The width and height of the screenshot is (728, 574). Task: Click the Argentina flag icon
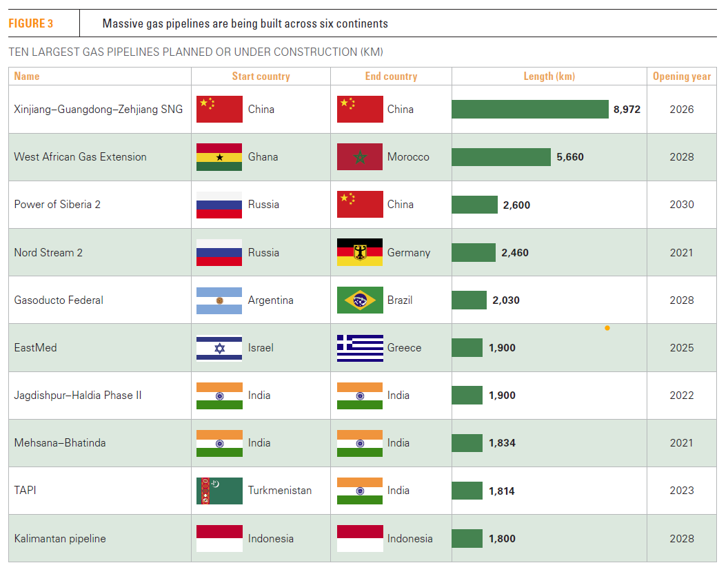point(219,300)
